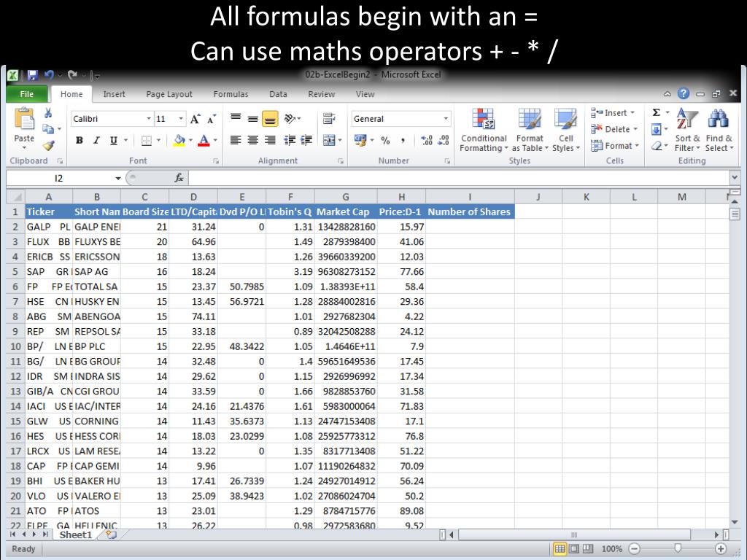The width and height of the screenshot is (747, 560).
Task: Open the Conditional Formatting dropdown
Action: pyautogui.click(x=484, y=130)
